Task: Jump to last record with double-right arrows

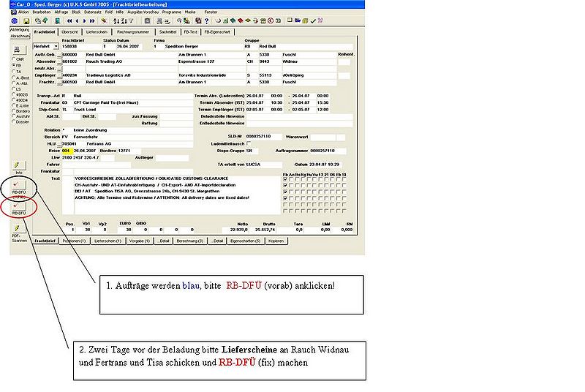Action: point(92,21)
